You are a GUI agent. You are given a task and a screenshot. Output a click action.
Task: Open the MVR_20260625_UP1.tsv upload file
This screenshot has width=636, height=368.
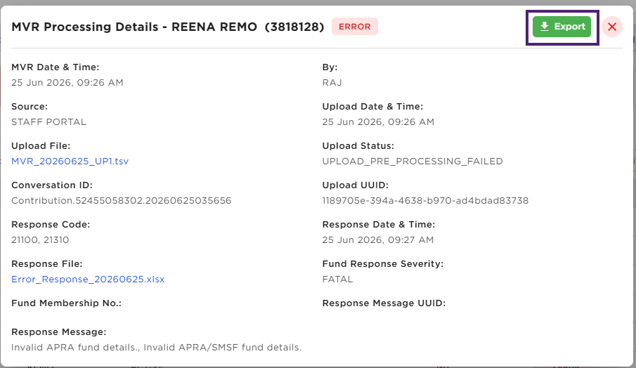tap(70, 161)
